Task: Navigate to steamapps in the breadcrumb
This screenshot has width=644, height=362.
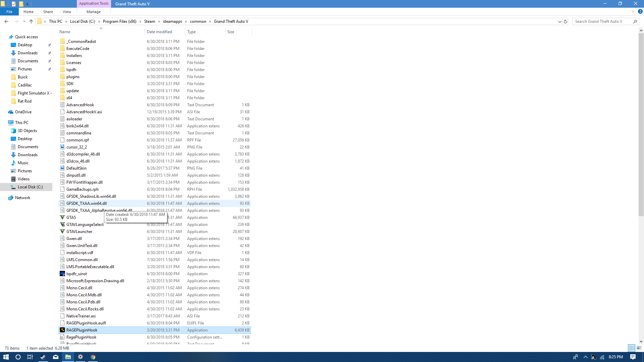Action: (172, 21)
